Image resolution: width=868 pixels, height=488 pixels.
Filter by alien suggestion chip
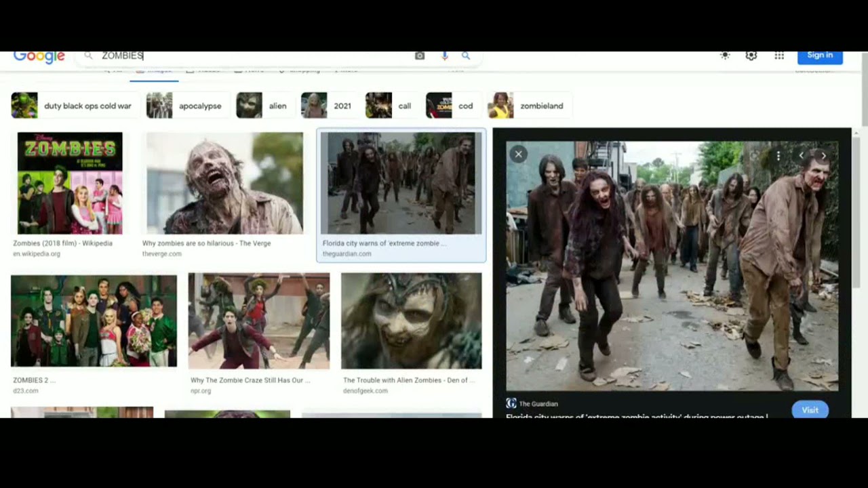[x=264, y=106]
